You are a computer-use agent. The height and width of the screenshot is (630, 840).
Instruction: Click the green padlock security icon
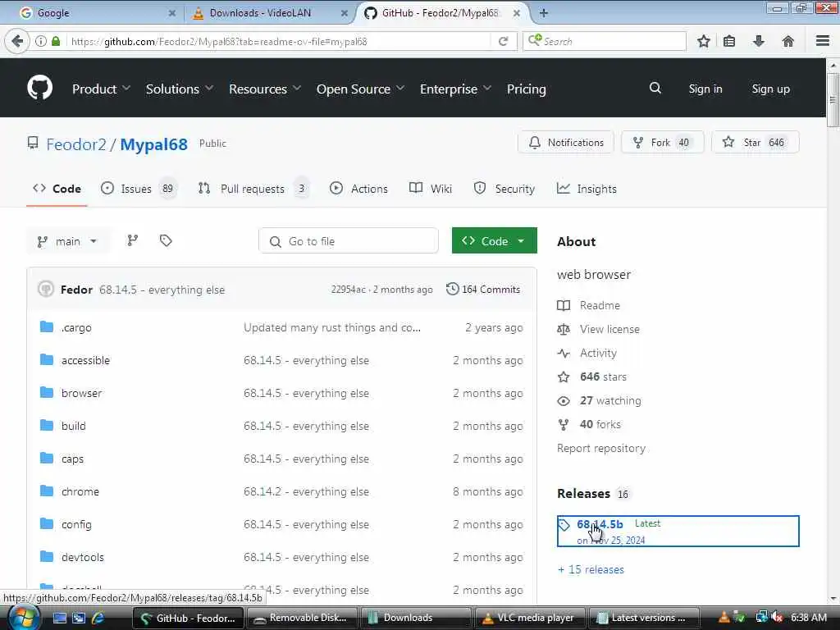(56, 41)
